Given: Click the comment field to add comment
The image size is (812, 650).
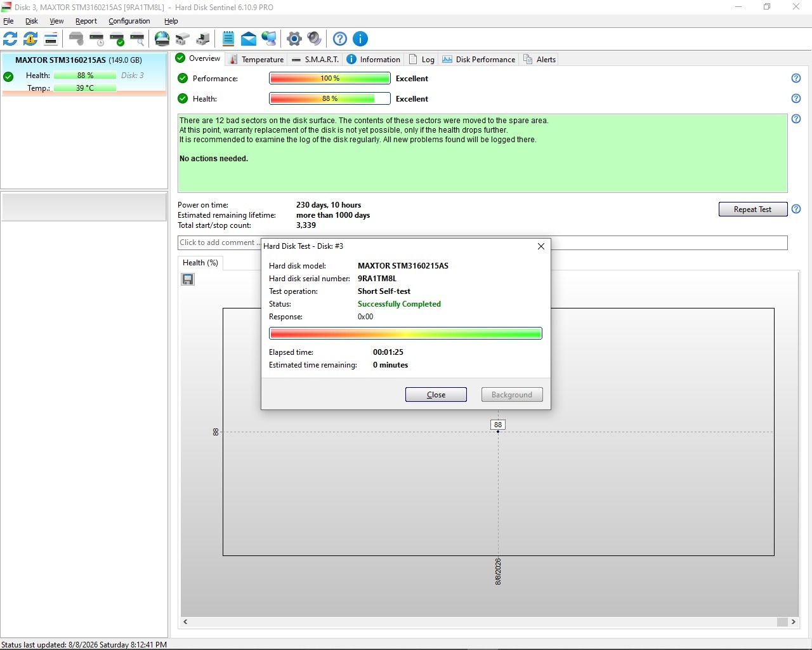Looking at the screenshot, I should click(483, 242).
